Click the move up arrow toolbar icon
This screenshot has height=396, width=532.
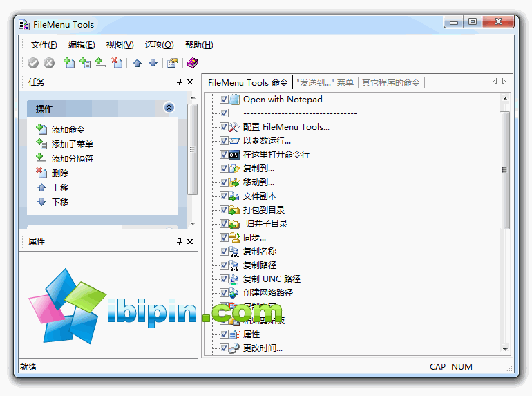click(x=137, y=63)
